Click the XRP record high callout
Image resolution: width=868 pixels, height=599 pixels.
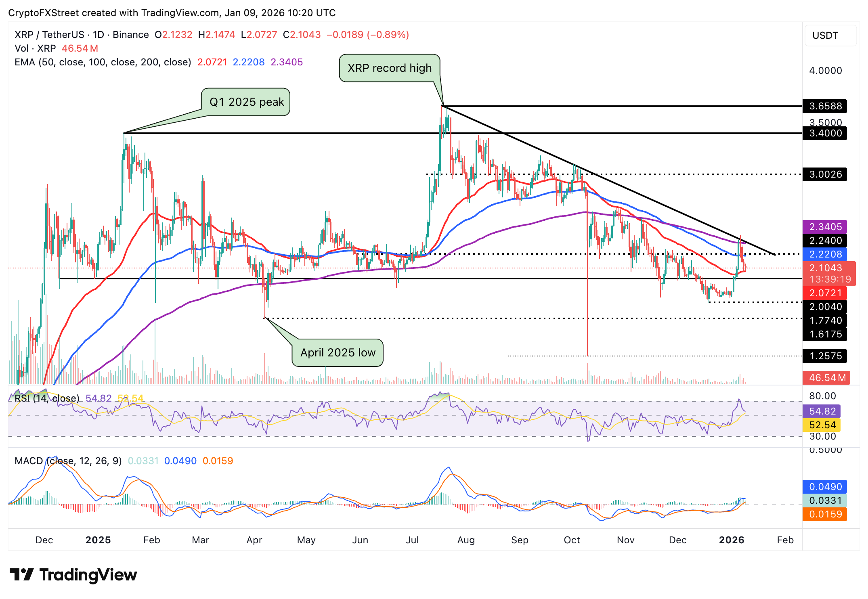pos(390,68)
